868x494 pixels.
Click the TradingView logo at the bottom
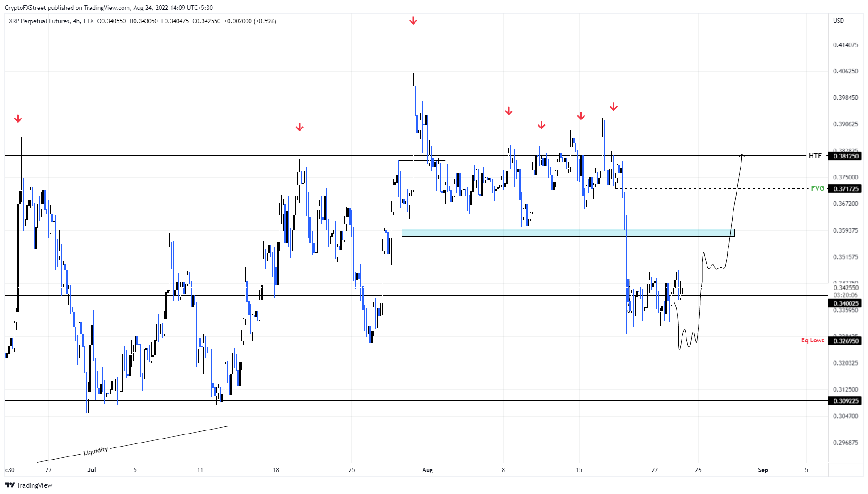[29, 485]
